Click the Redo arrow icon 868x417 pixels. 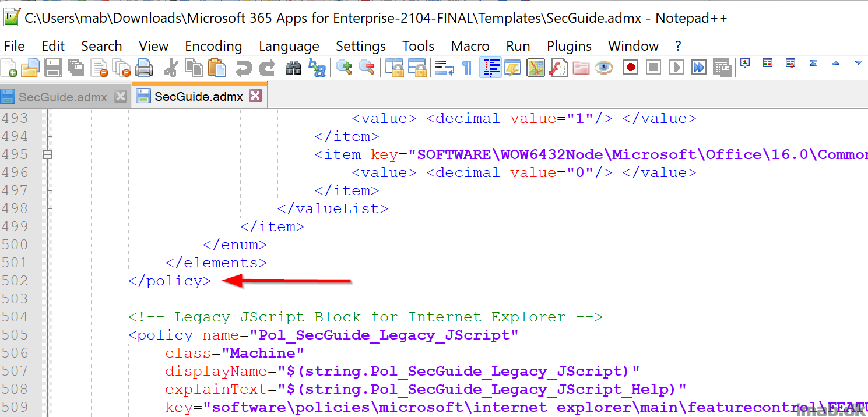tap(266, 68)
